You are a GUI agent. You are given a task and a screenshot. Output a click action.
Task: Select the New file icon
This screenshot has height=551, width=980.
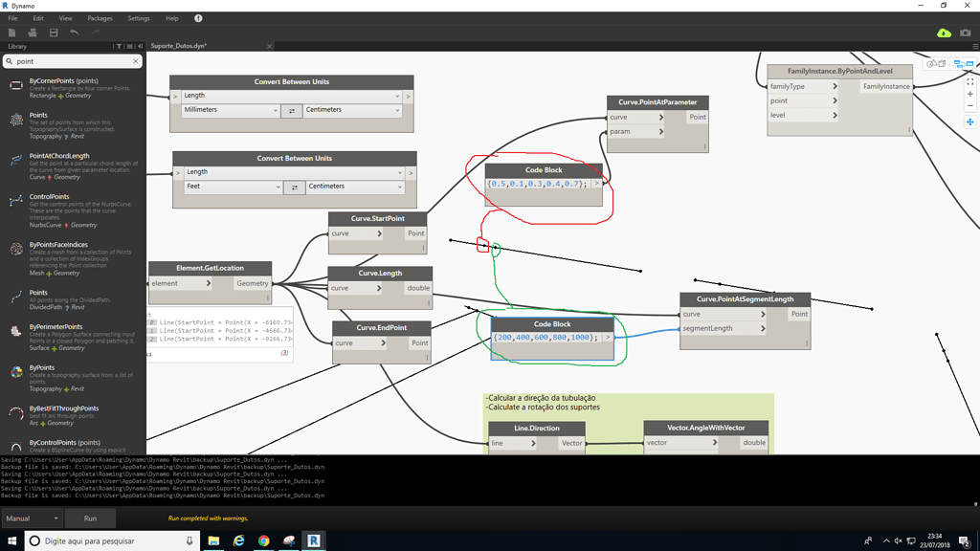[12, 33]
